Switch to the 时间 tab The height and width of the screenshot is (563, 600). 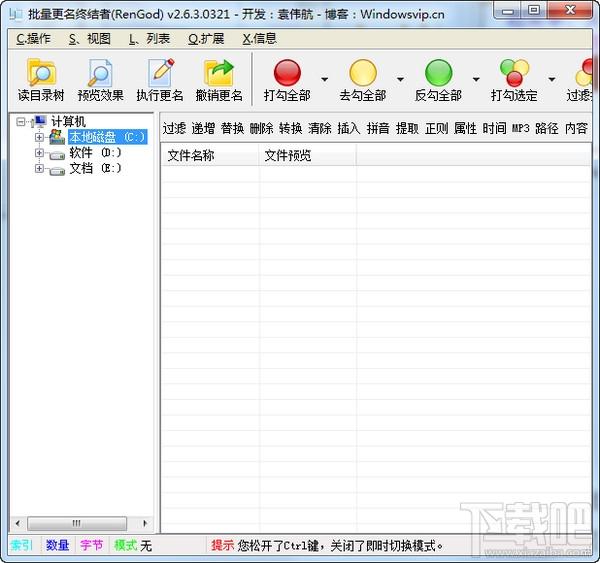coord(494,128)
